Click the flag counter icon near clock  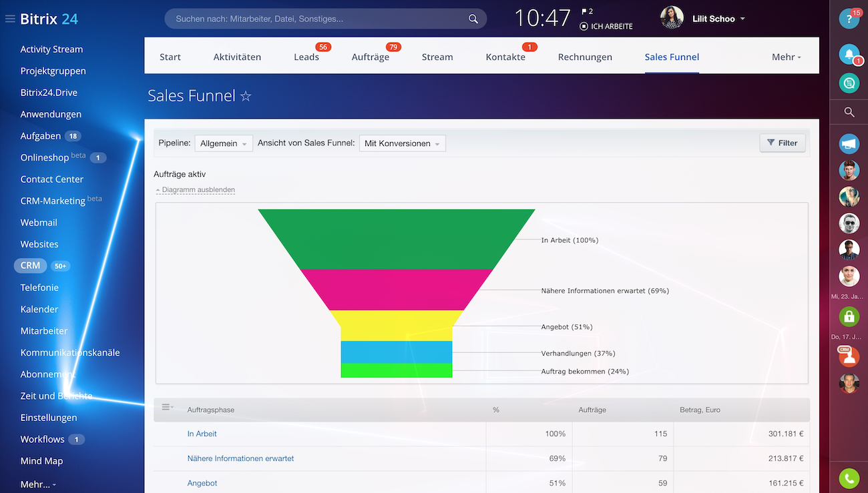coord(587,11)
